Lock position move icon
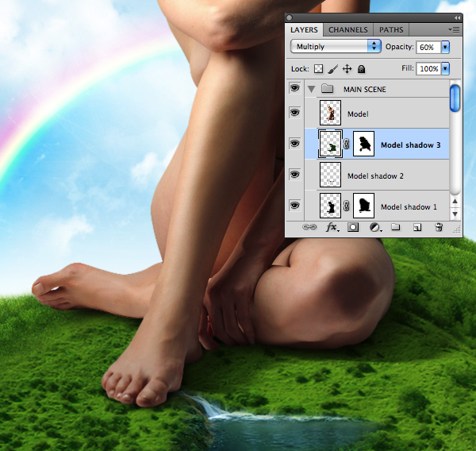Image resolution: width=476 pixels, height=451 pixels. [x=347, y=69]
